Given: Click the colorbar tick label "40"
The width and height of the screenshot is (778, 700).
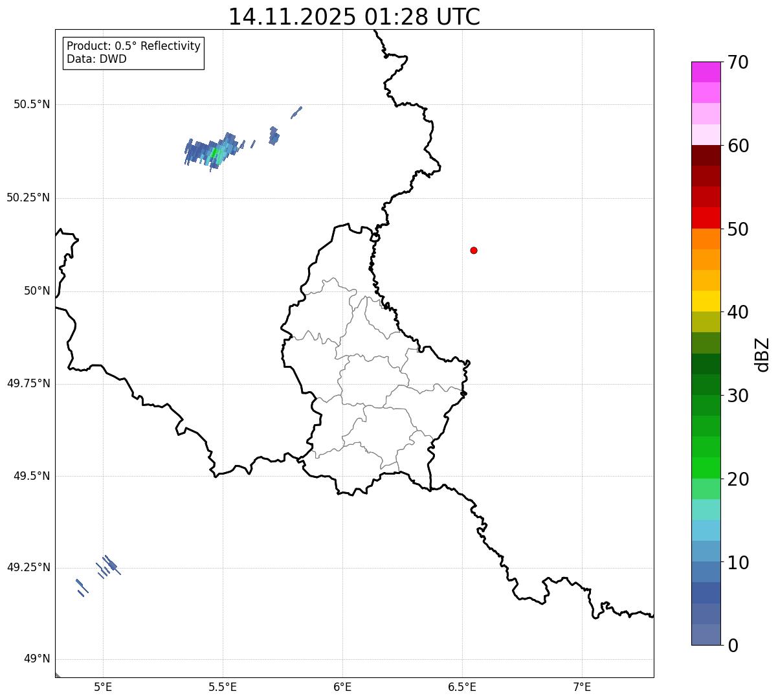Looking at the screenshot, I should pyautogui.click(x=738, y=312).
